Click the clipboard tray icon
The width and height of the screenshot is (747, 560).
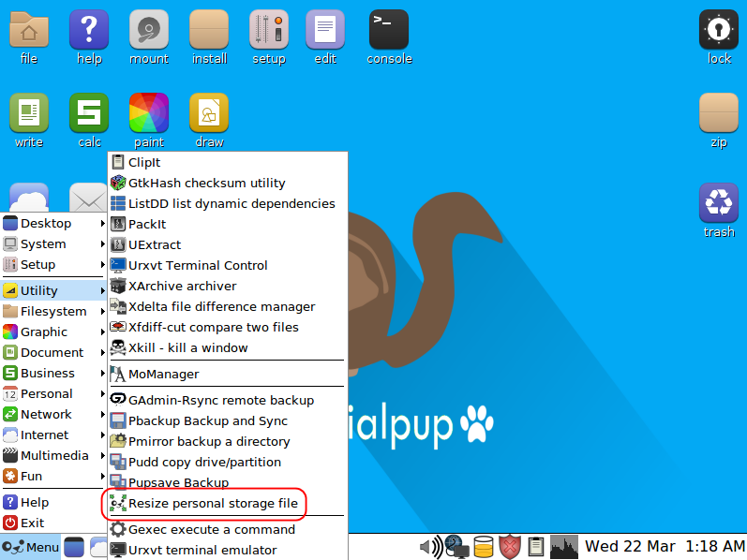coord(536,547)
